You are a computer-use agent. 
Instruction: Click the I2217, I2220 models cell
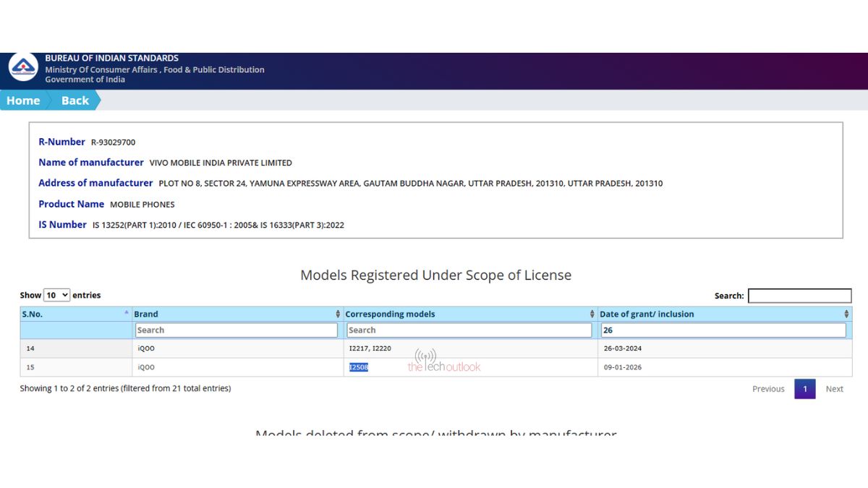[x=370, y=348]
